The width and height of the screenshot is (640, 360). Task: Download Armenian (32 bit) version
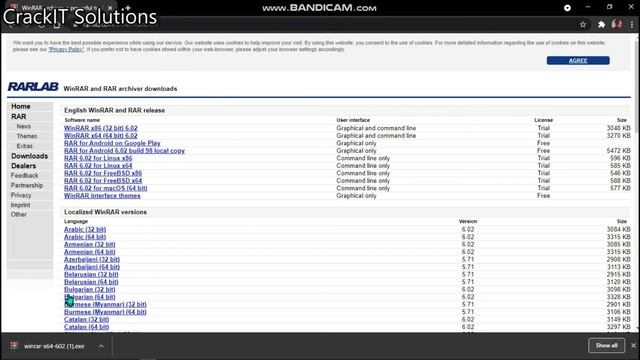(x=90, y=244)
